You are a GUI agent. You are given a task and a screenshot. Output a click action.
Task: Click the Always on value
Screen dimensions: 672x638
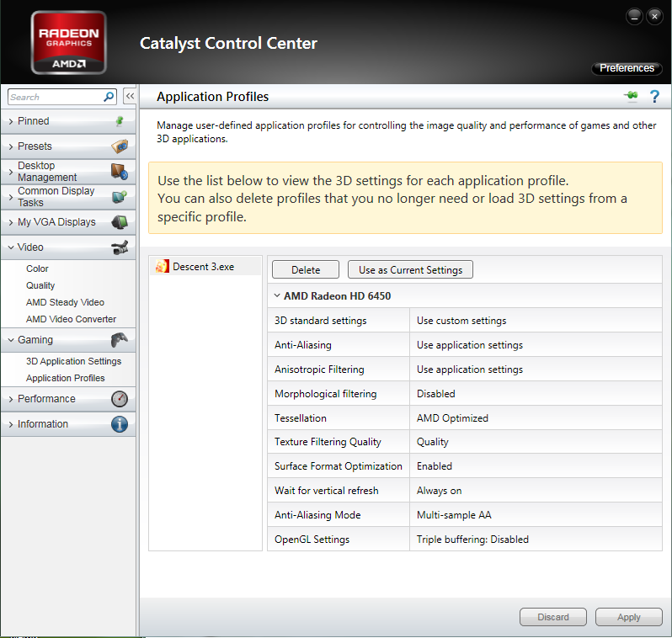(x=440, y=491)
